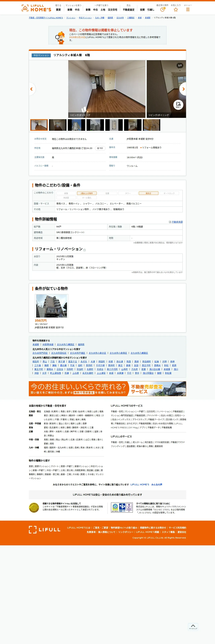
Task: Click the 福岡県 breadcrumb link
Action: pyautogui.click(x=110, y=18)
